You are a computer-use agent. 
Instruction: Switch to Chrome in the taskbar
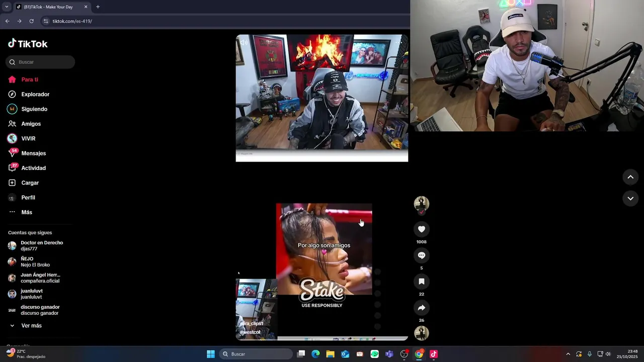click(x=419, y=354)
